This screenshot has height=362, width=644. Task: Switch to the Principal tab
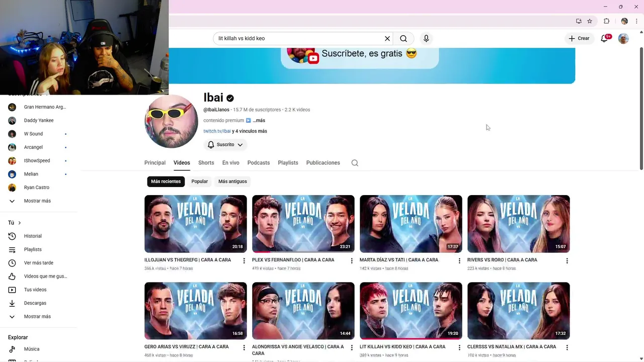(155, 163)
